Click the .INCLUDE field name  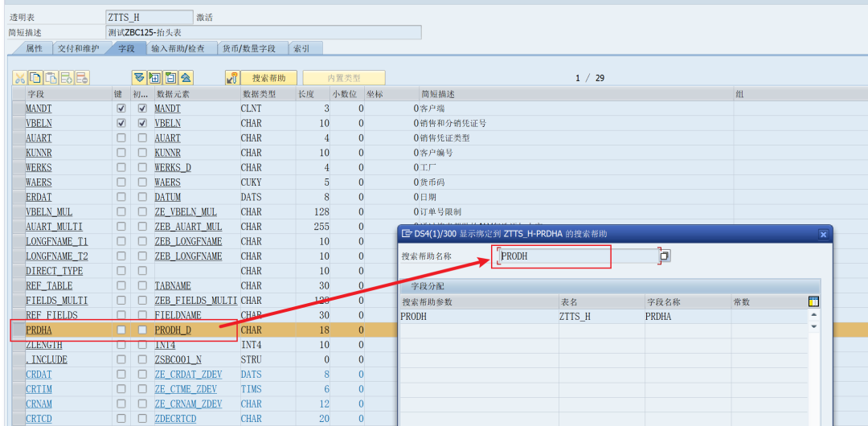pos(47,359)
